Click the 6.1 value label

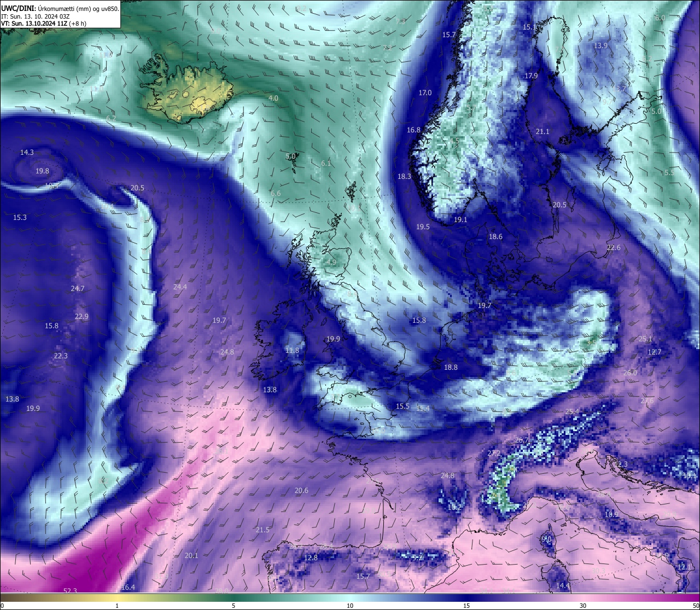click(326, 164)
